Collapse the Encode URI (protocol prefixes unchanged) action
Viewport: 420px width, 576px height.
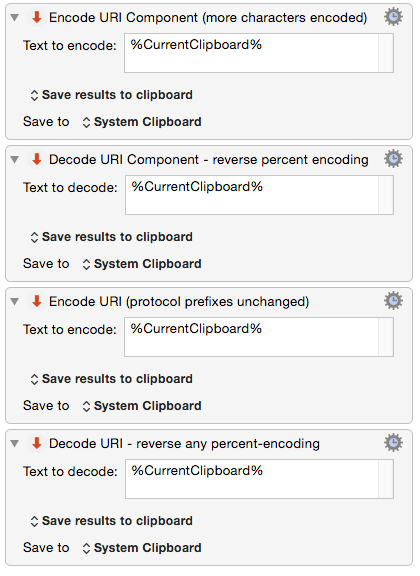coord(15,302)
